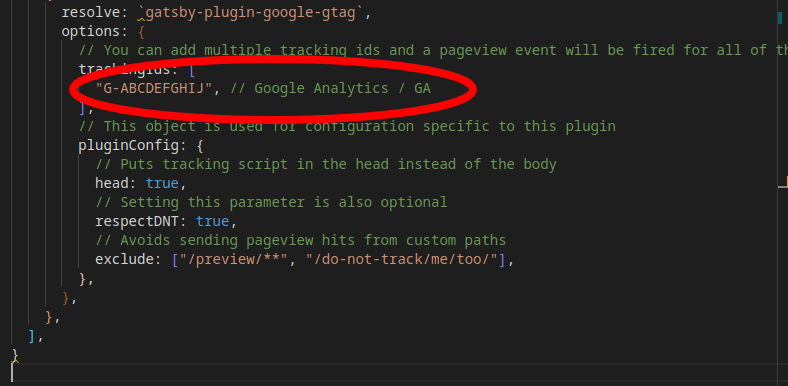
Task: Click the options key
Action: click(90, 31)
